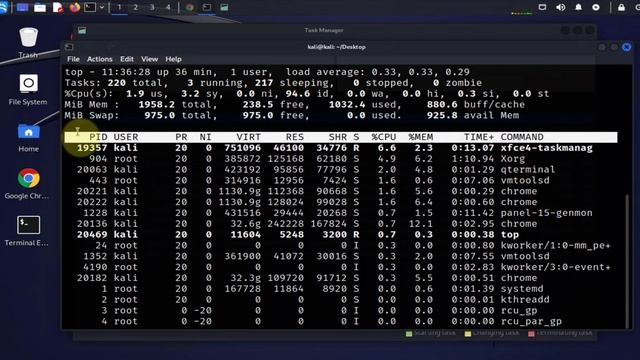
Task: Open the network connection tray icon
Action: [542, 7]
